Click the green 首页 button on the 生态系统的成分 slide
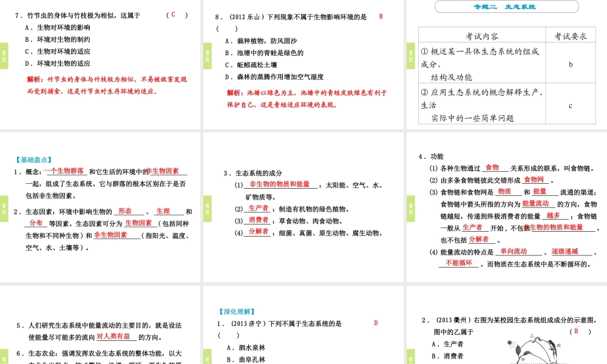The width and height of the screenshot is (607, 364). pyautogui.click(x=207, y=209)
